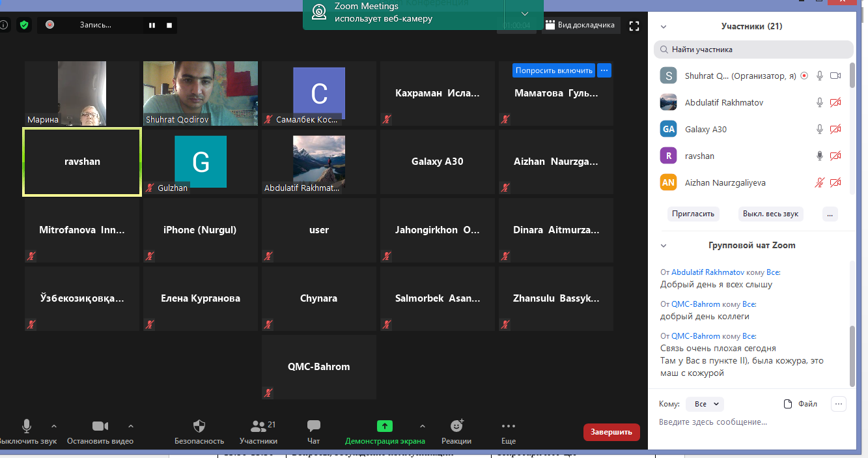Expand the Zoom Meetings webcam notification chevron
The height and width of the screenshot is (458, 868).
coord(525,13)
